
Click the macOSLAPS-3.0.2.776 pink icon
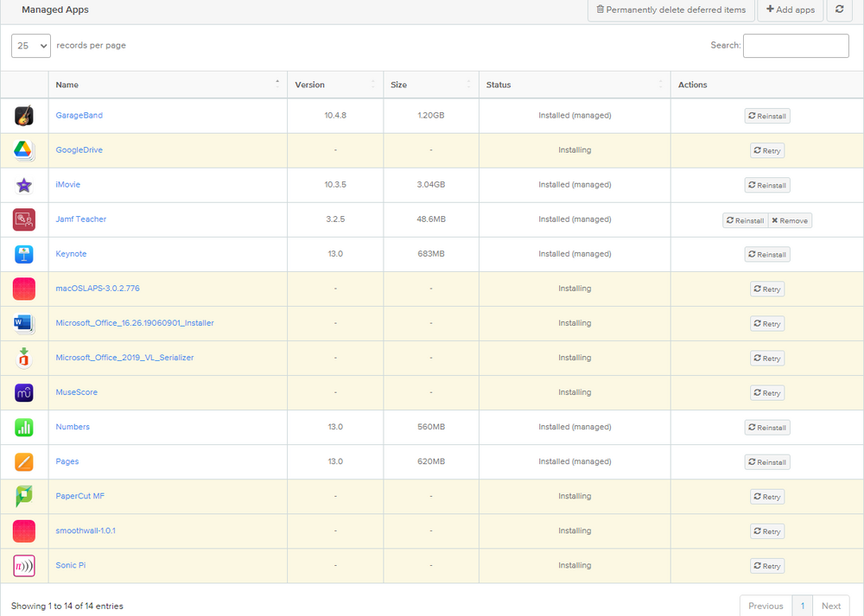23,289
